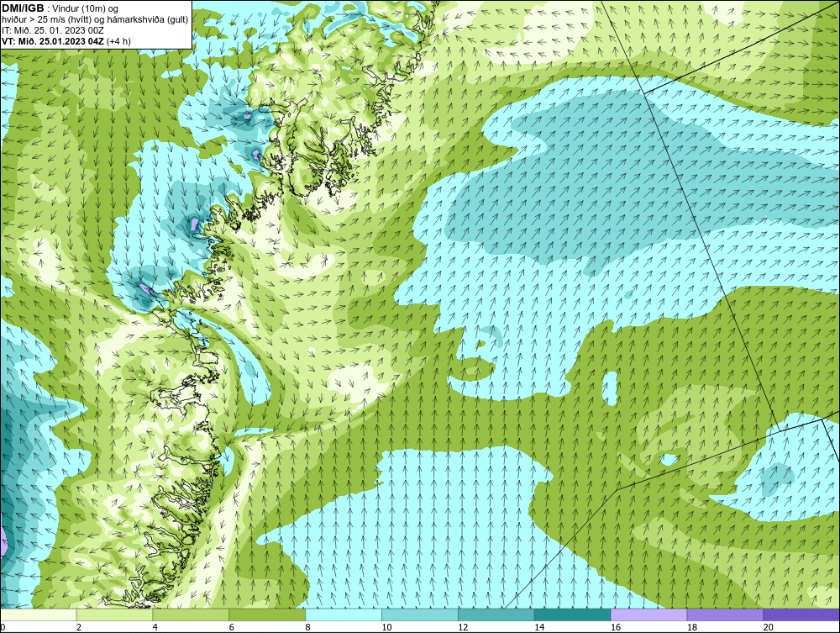This screenshot has height=633, width=840.
Task: Click the above-20 m/s dark purple legend swatch
Action: (801, 615)
